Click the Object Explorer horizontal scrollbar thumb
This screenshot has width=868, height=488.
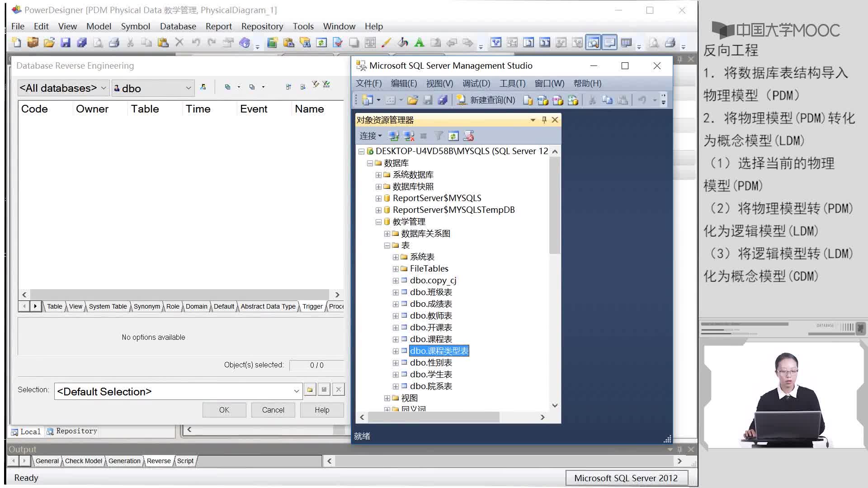click(x=434, y=417)
